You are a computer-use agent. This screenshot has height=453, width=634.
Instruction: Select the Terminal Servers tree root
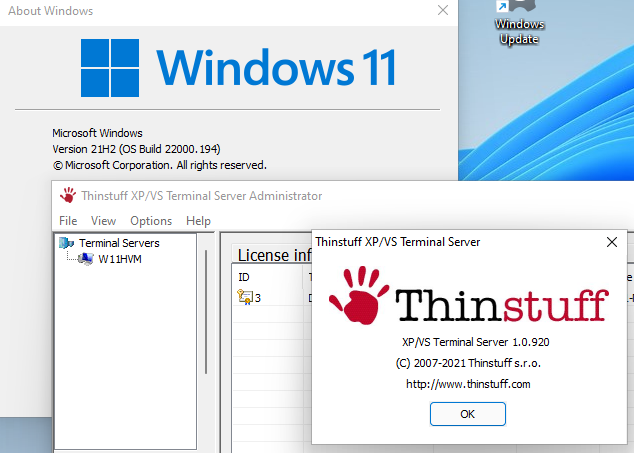pos(119,243)
